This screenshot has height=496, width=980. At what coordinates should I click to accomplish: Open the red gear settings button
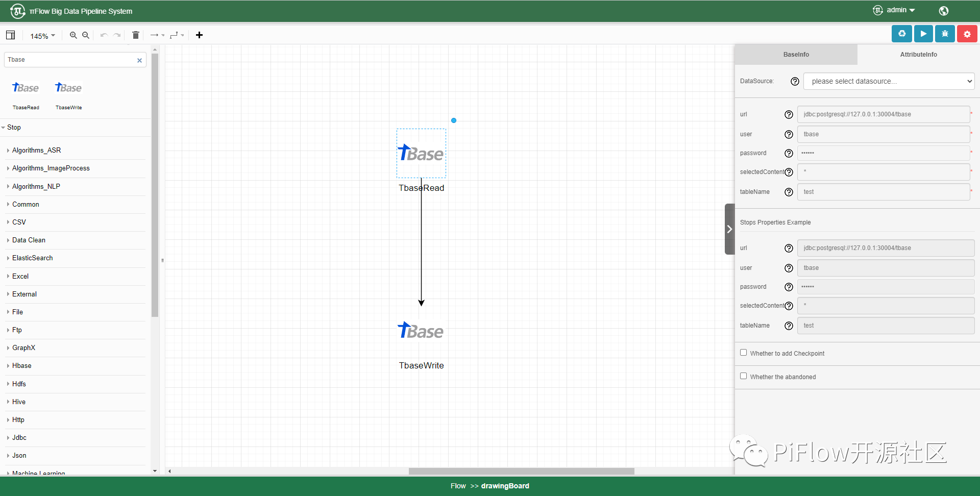(967, 34)
